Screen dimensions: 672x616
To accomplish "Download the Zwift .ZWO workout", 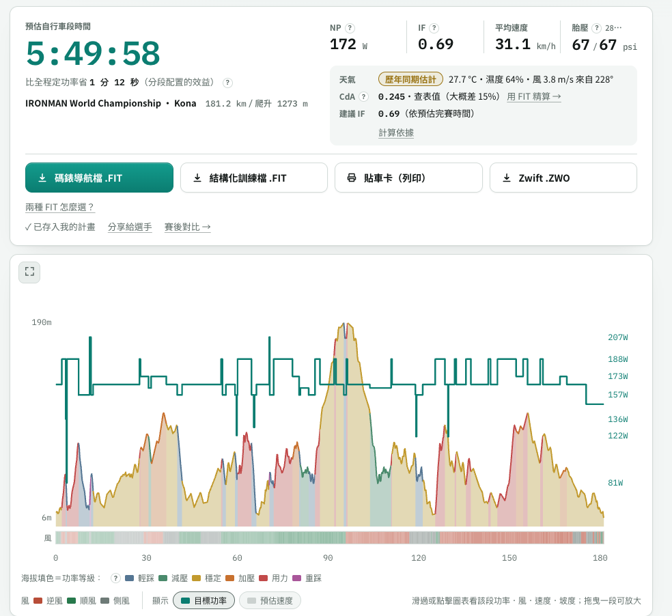I will pos(563,178).
